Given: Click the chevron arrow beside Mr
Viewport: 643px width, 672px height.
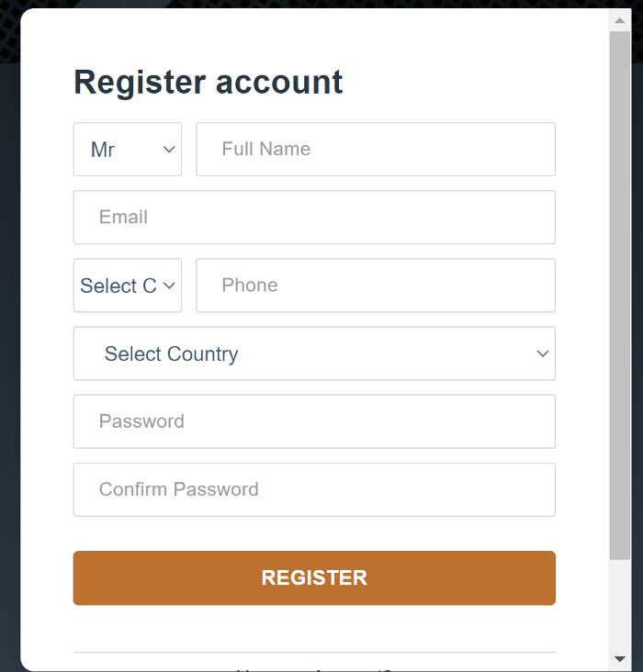Looking at the screenshot, I should tap(169, 150).
